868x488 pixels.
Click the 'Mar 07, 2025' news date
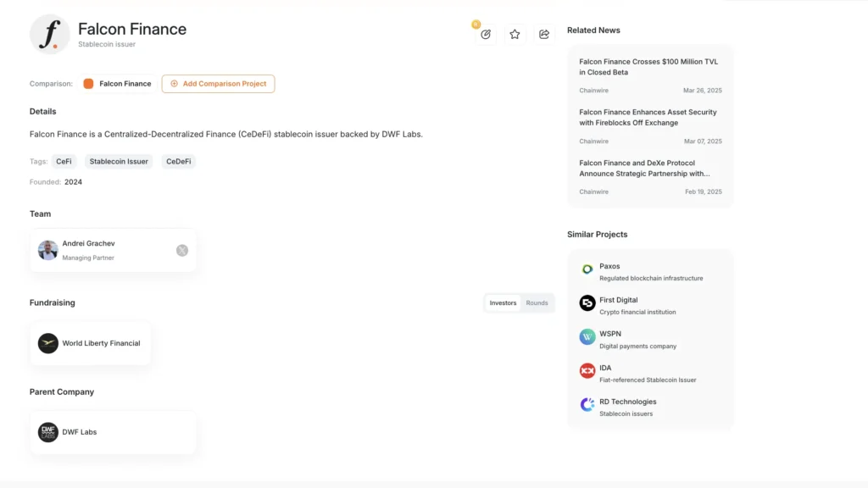703,141
